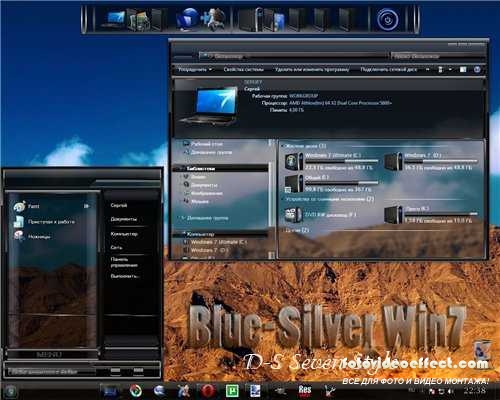500x400 pixels.
Task: Open the help icon in Explorer toolbar
Action: (x=477, y=69)
